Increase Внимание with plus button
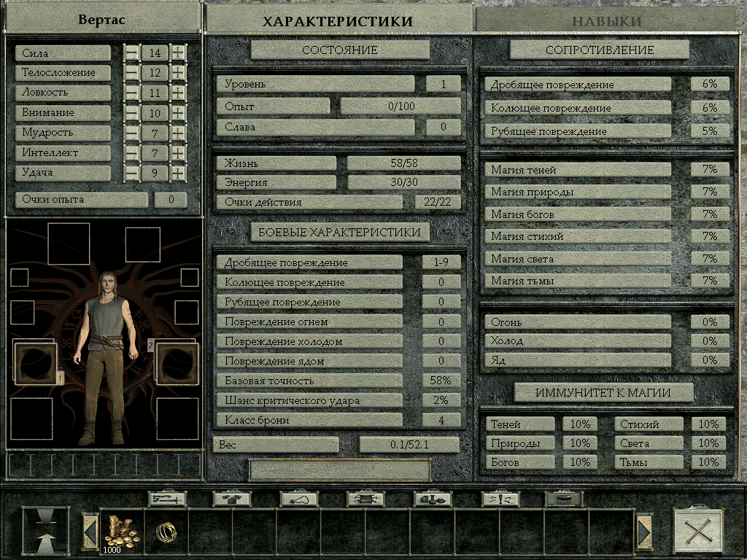Image resolution: width=747 pixels, height=560 pixels. (178, 112)
